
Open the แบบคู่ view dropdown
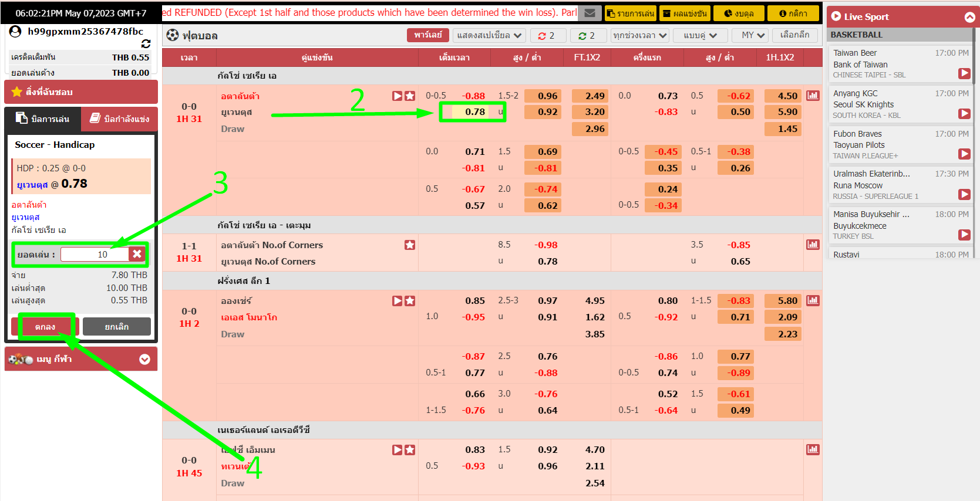coord(700,35)
